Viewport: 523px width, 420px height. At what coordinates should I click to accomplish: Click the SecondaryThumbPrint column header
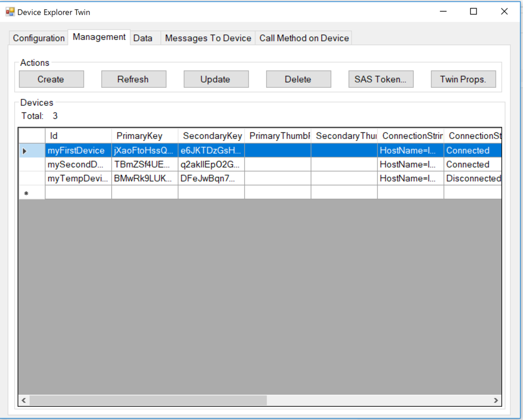(x=344, y=136)
